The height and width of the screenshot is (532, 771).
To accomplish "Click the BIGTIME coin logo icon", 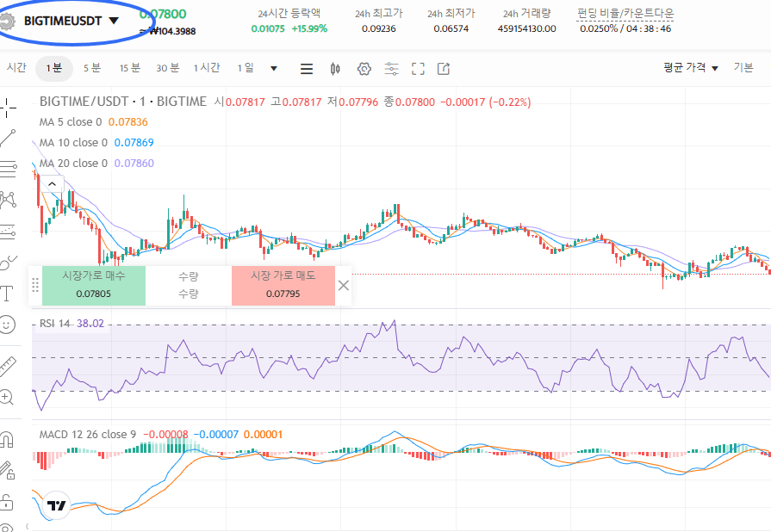I will tap(6, 22).
